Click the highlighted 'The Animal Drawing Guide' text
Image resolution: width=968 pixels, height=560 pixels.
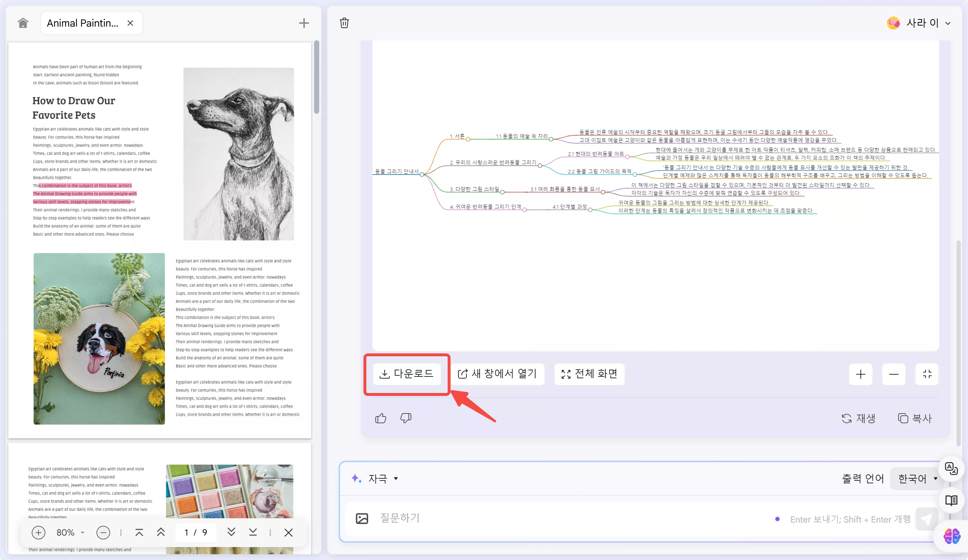pos(85,194)
